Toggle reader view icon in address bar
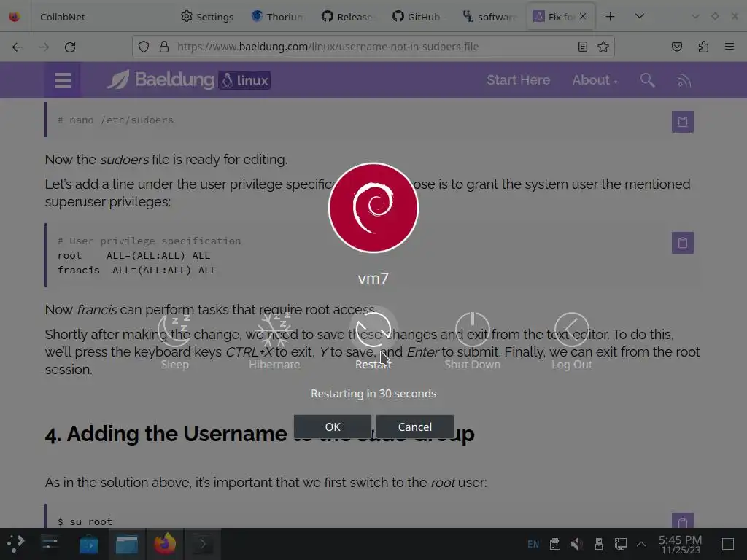Screen dimensions: 747x560 583,47
